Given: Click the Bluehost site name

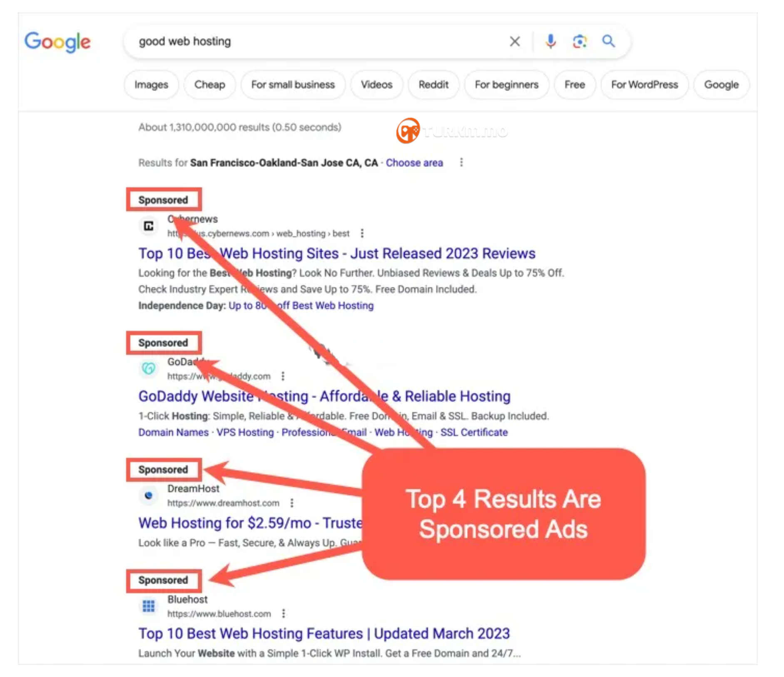Looking at the screenshot, I should (187, 599).
